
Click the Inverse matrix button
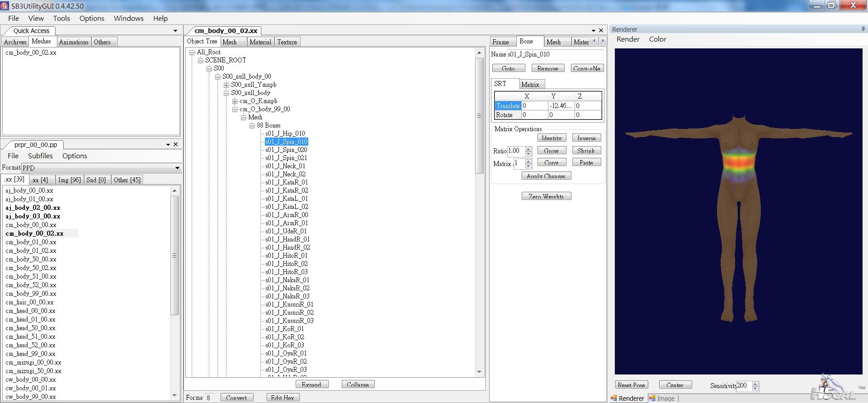pos(586,138)
